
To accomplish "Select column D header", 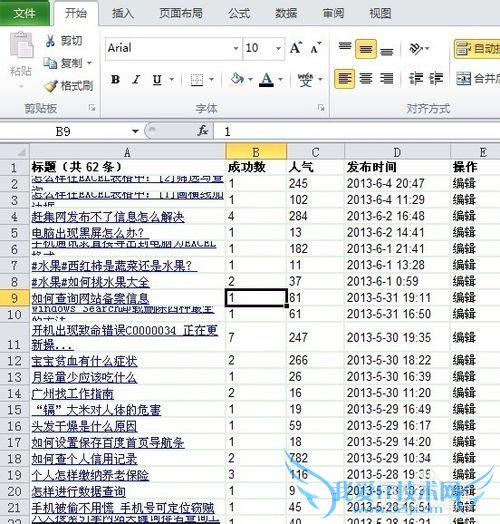I will (397, 152).
